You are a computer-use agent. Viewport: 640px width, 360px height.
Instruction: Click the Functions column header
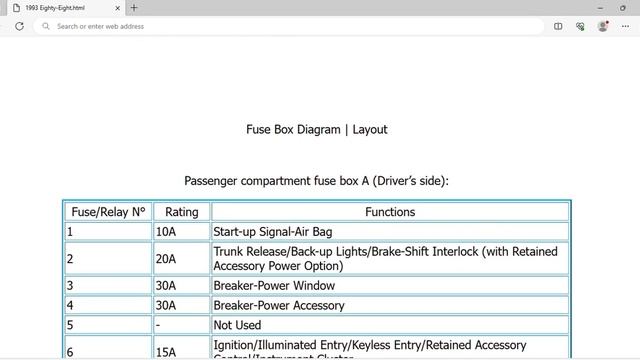[390, 212]
